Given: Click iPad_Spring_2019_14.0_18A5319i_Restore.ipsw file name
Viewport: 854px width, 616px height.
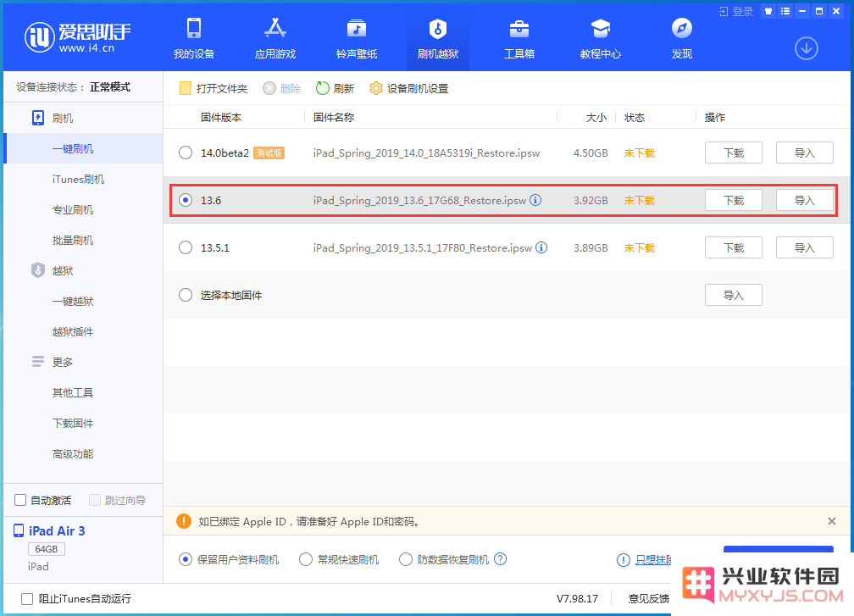Looking at the screenshot, I should click(x=426, y=153).
